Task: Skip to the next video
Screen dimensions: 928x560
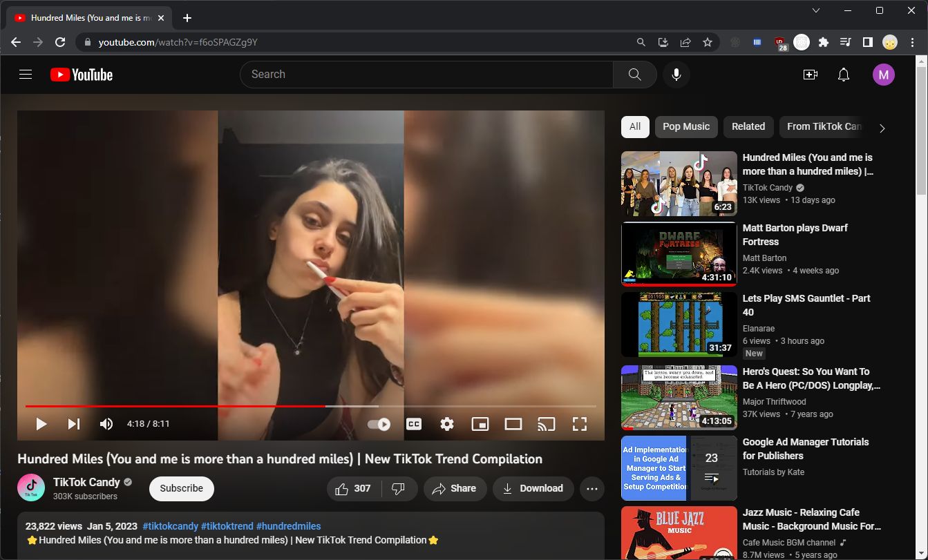Action: click(x=74, y=424)
